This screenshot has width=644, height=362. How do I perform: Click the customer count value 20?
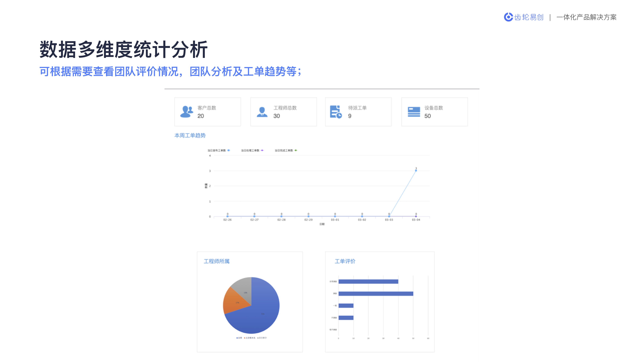tap(200, 116)
